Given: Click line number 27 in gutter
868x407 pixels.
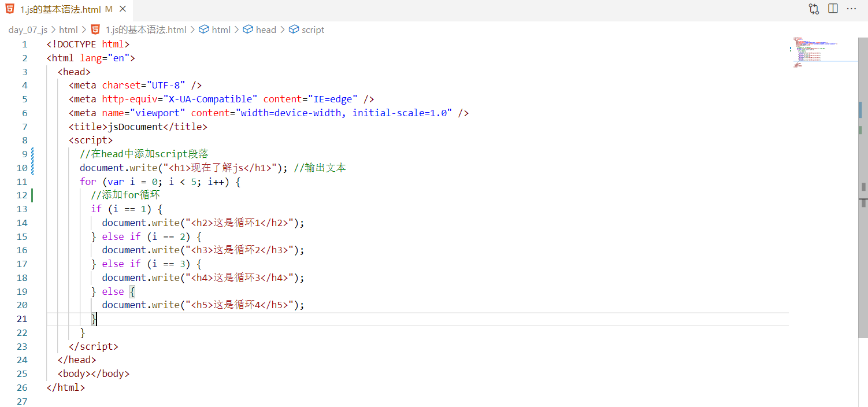Looking at the screenshot, I should (x=22, y=401).
